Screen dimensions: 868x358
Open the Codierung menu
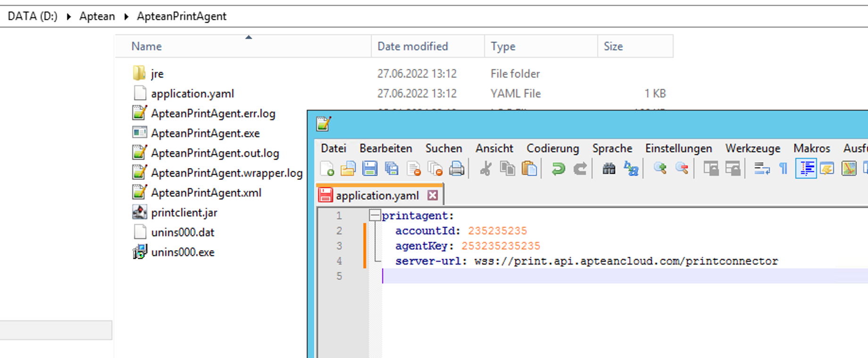[552, 148]
